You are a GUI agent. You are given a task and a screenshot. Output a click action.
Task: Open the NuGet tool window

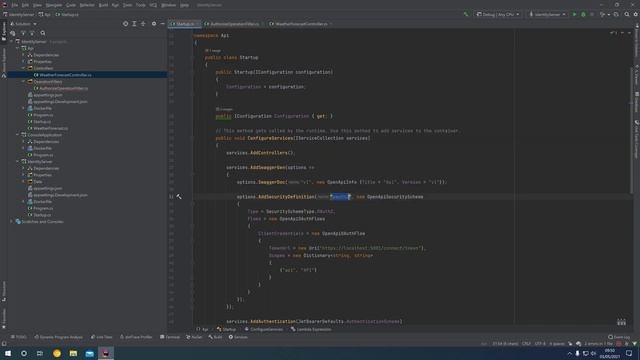point(194,337)
